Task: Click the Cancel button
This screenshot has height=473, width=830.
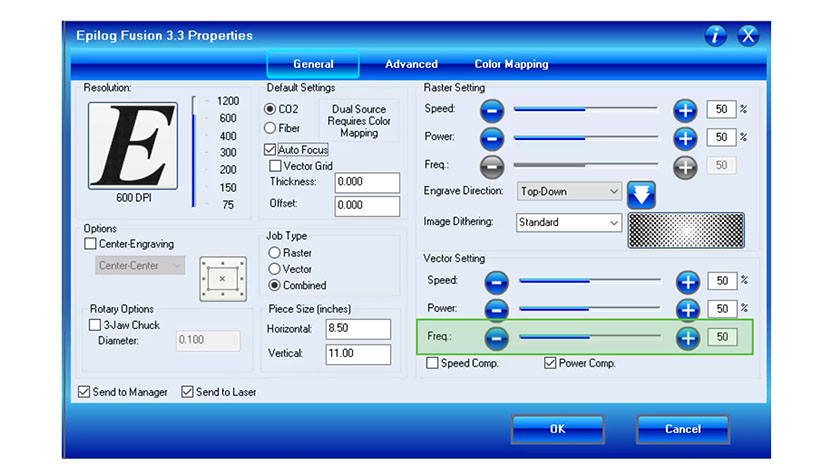Action: point(682,429)
